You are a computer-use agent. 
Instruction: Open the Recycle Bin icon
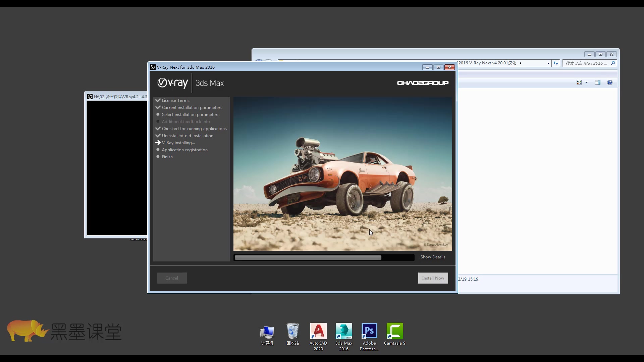[x=292, y=332]
